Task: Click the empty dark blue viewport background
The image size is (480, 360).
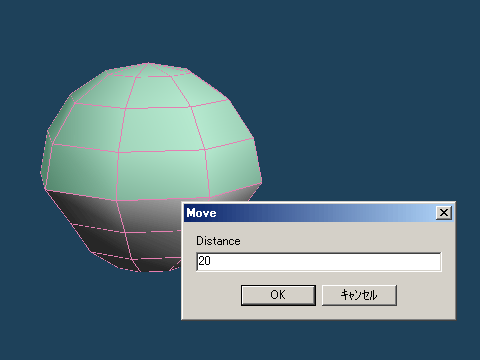Action: [367, 100]
